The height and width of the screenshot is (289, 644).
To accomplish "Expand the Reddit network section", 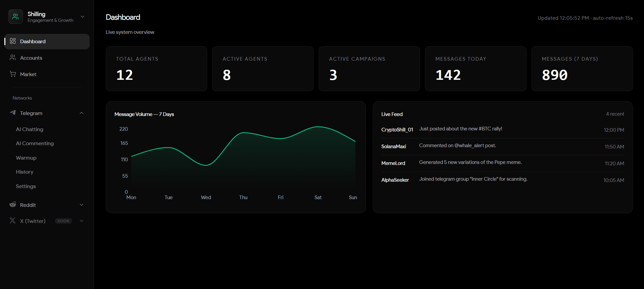I will [x=82, y=205].
